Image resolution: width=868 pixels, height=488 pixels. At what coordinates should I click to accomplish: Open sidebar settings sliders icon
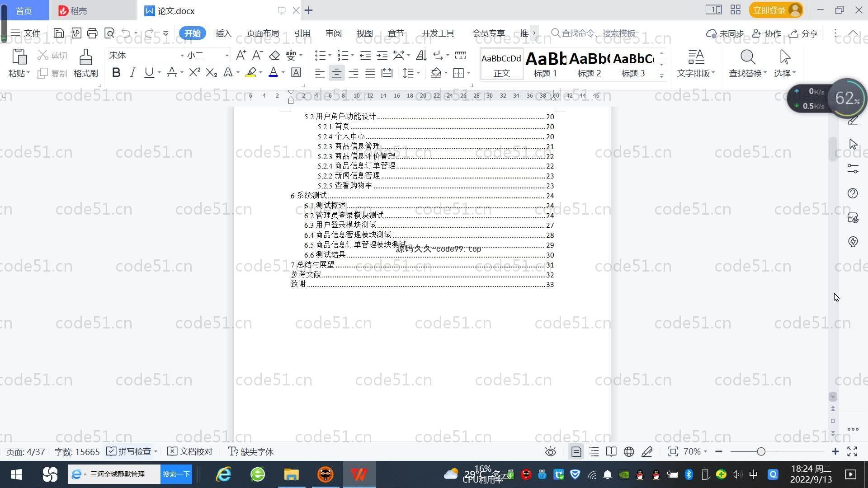pos(853,169)
